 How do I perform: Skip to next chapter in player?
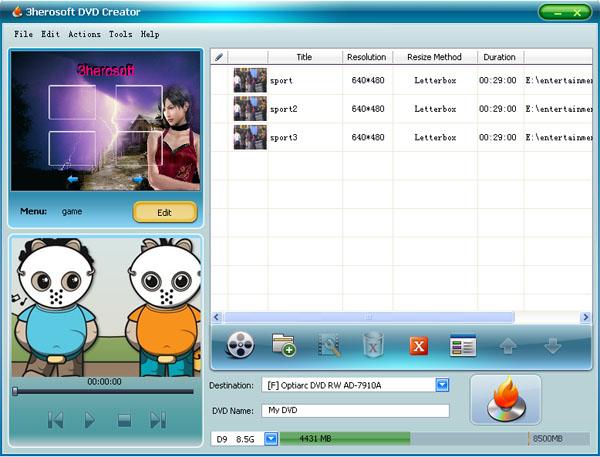[158, 420]
